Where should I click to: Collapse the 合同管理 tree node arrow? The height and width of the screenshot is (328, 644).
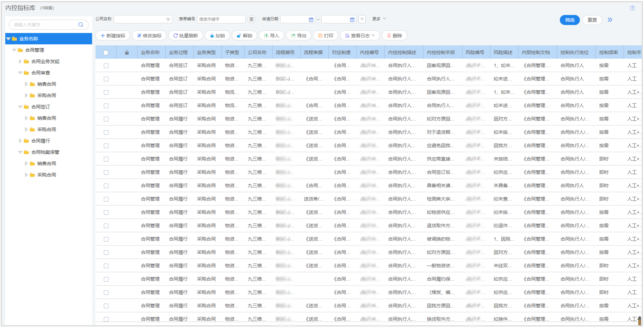pyautogui.click(x=14, y=50)
